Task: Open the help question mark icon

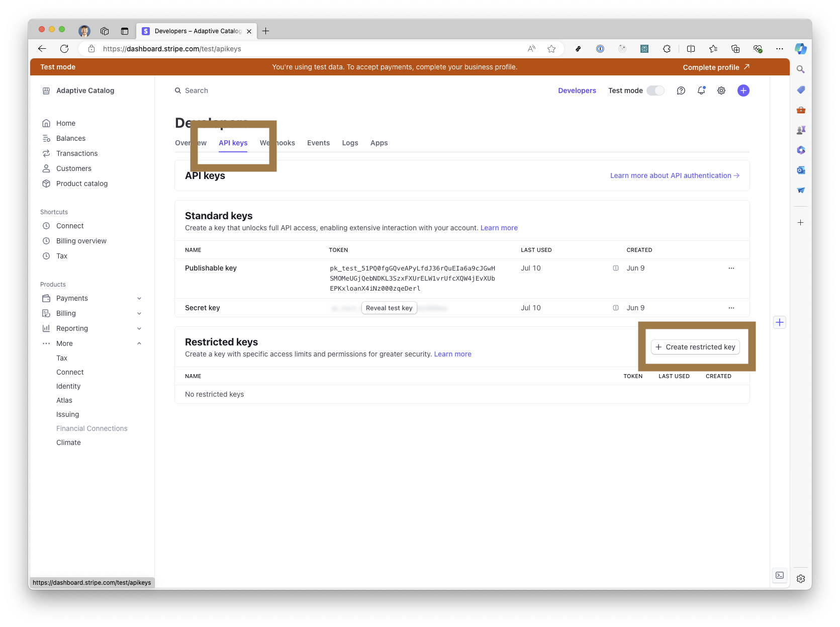Action: (x=681, y=91)
